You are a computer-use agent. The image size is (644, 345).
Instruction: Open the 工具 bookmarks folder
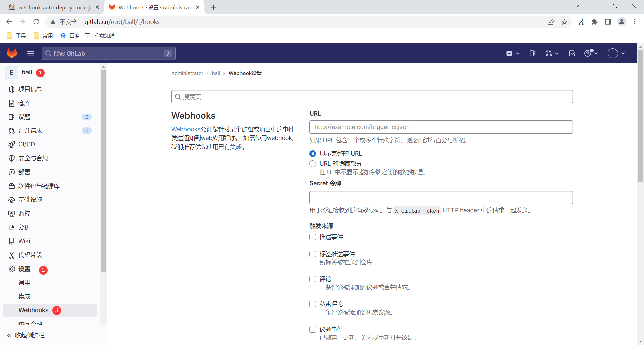tap(16, 36)
